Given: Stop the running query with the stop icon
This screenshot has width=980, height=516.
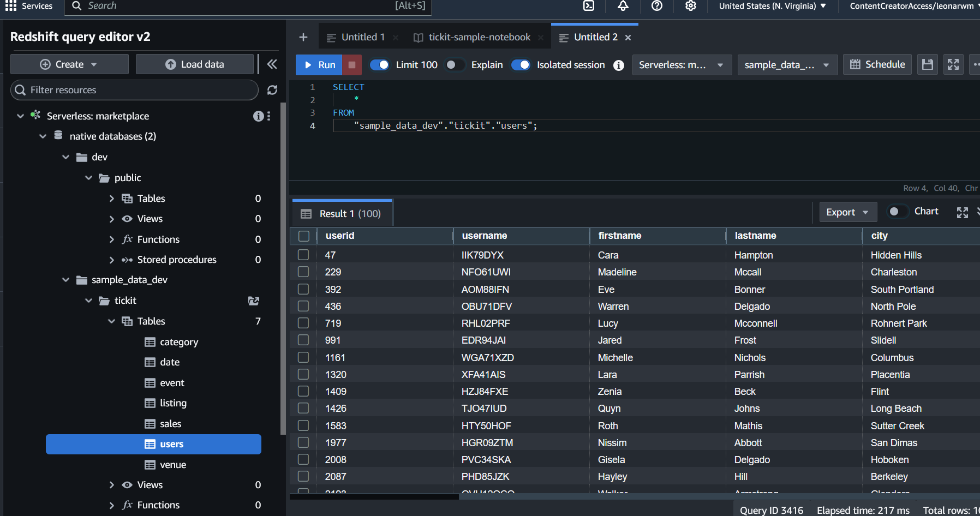Looking at the screenshot, I should [352, 65].
